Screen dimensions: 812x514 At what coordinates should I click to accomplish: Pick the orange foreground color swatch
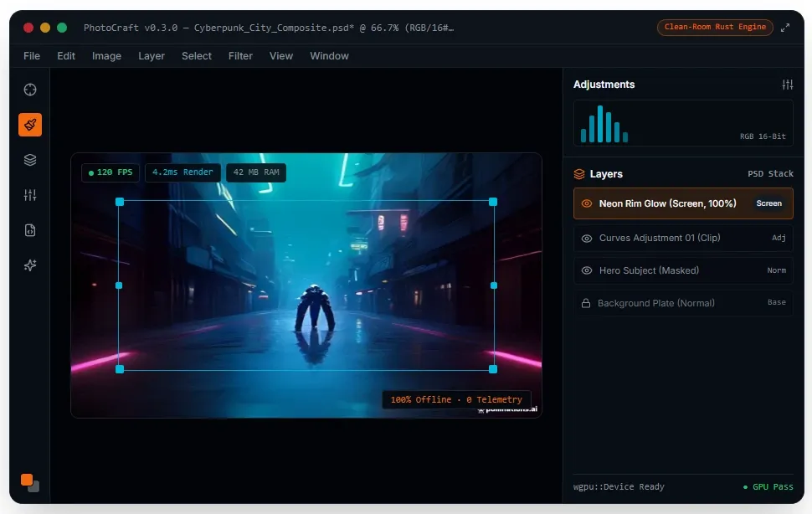click(27, 480)
